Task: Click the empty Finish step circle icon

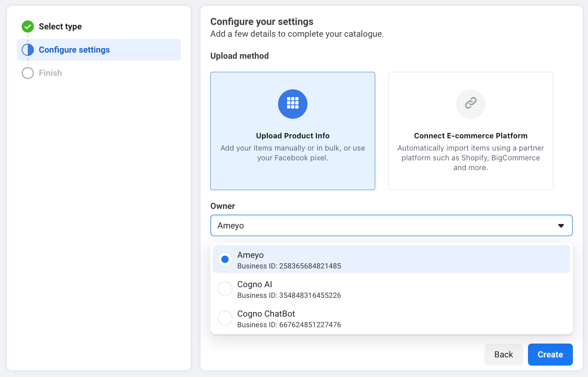Action: (28, 73)
